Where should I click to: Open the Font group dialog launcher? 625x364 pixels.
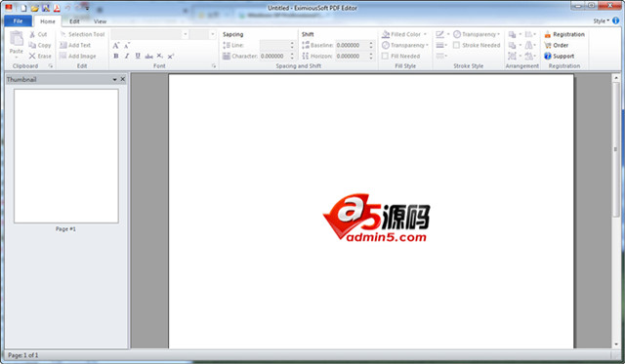214,66
